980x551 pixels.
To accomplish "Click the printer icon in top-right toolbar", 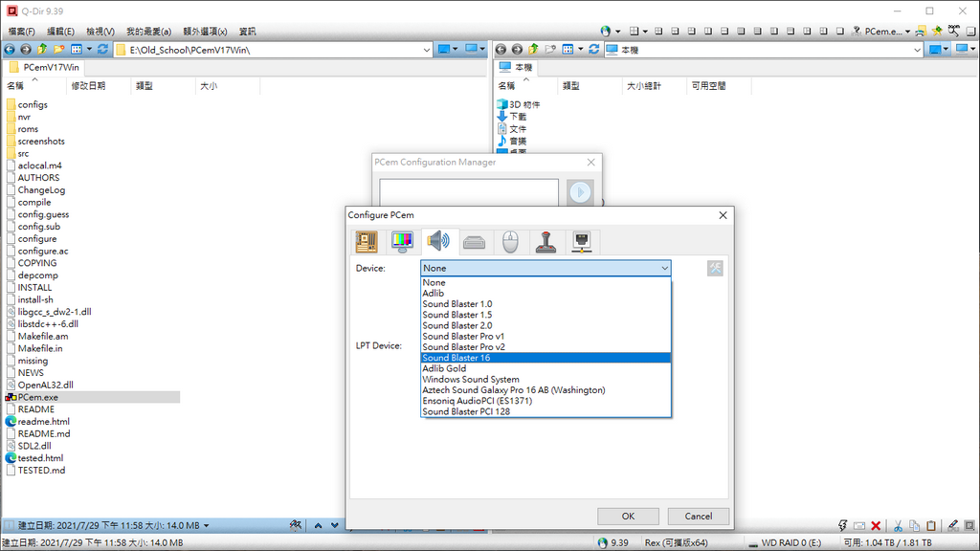I will point(921,31).
